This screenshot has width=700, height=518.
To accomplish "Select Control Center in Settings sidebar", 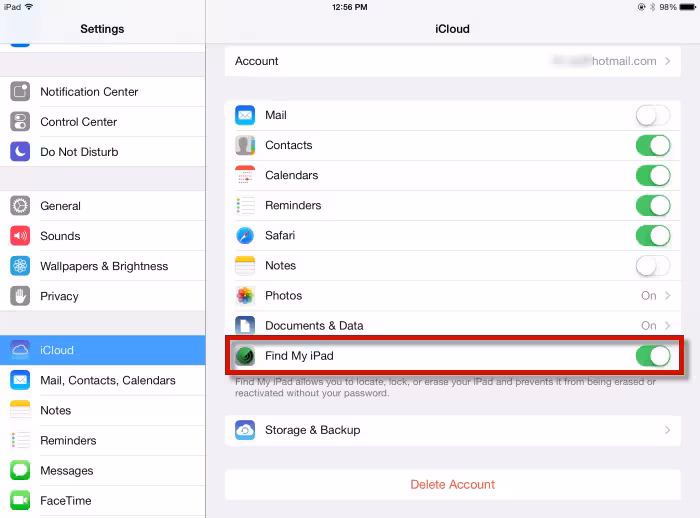I will click(103, 121).
